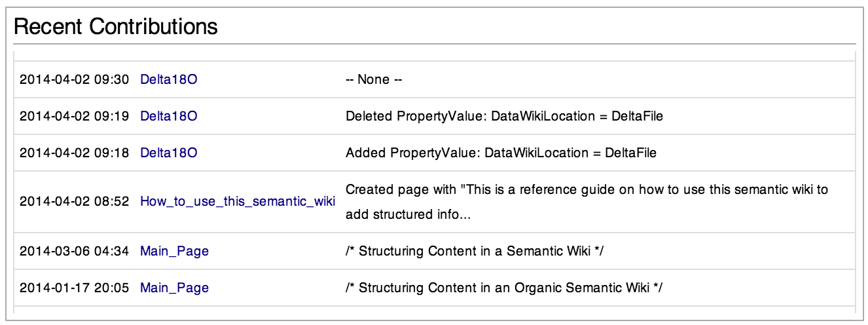
Task: Select the 2014-04-02 09:30 timestamp
Action: pos(74,80)
